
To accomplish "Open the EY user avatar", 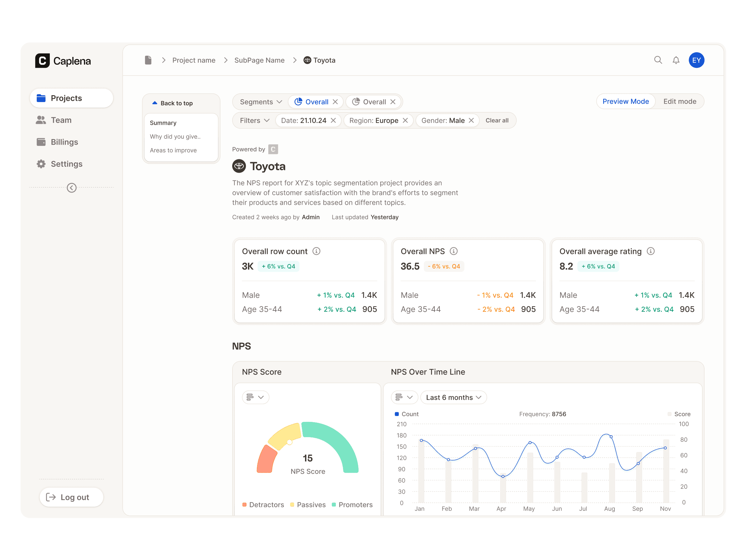I will 696,60.
